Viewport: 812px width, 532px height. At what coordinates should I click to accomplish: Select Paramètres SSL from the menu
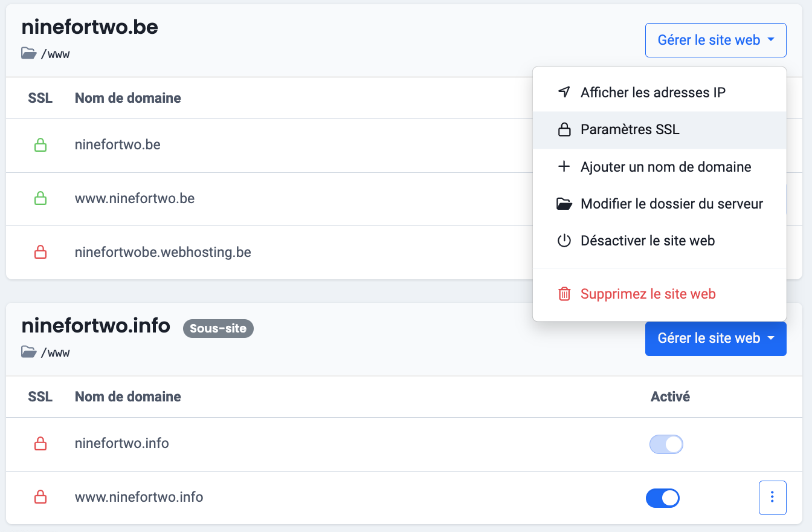[x=630, y=130]
